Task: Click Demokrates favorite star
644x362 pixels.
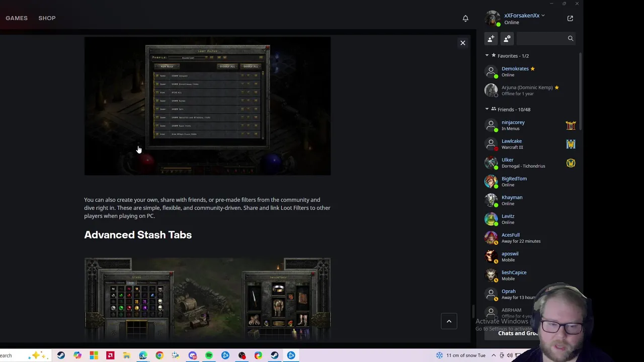Action: pos(532,69)
